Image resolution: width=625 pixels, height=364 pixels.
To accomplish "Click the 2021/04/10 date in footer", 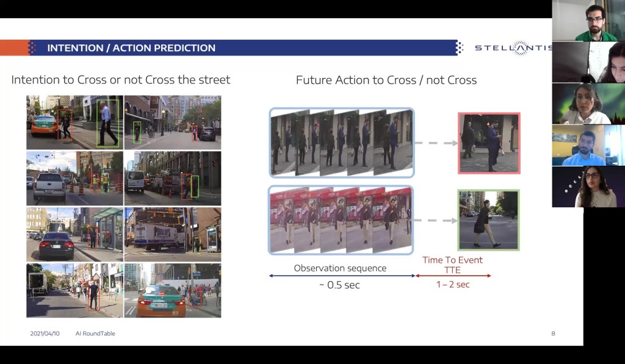I will pyautogui.click(x=45, y=334).
